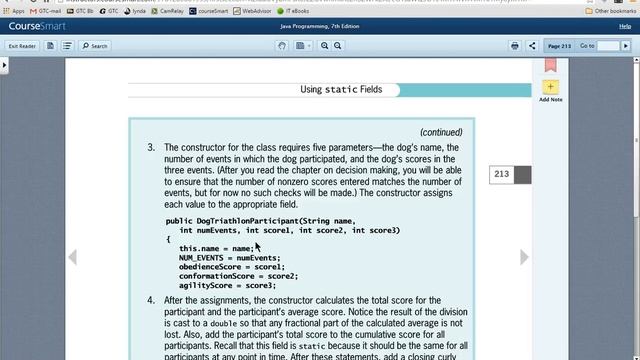Viewport: 640px width, 360px height.
Task: Go to the next page arrow
Action: tap(524, 257)
